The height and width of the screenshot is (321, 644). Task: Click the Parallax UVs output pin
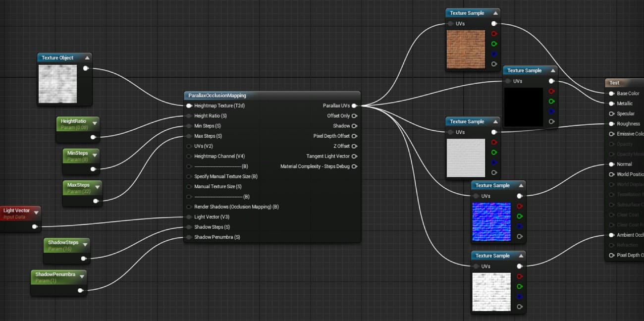click(355, 106)
